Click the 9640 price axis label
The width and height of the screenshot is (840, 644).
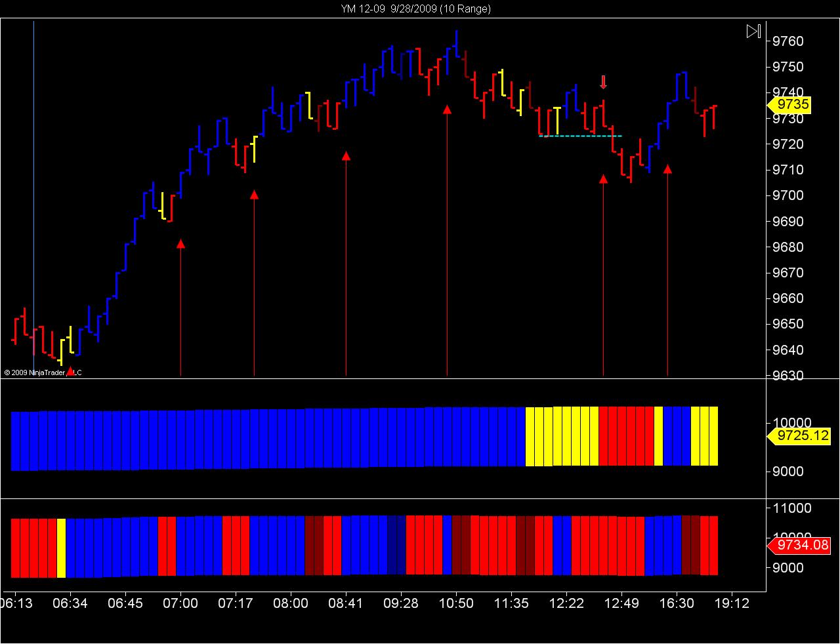tap(787, 350)
